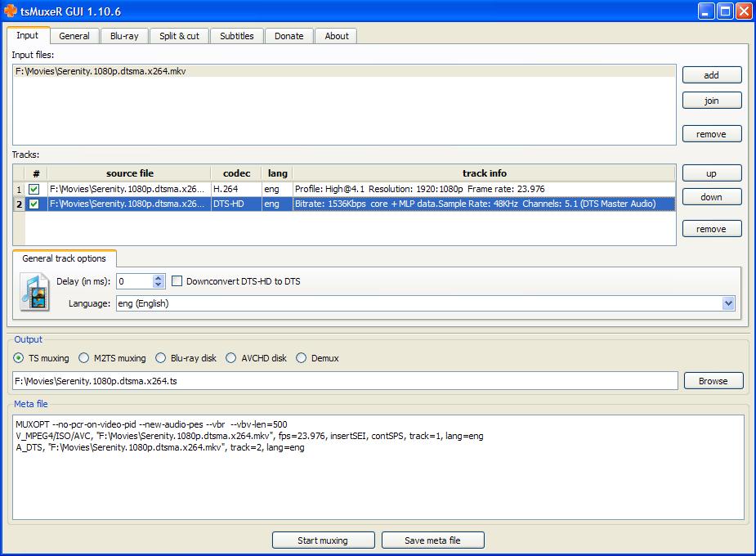Image resolution: width=756 pixels, height=556 pixels.
Task: Decrease delay with spinner down arrow
Action: [x=158, y=285]
